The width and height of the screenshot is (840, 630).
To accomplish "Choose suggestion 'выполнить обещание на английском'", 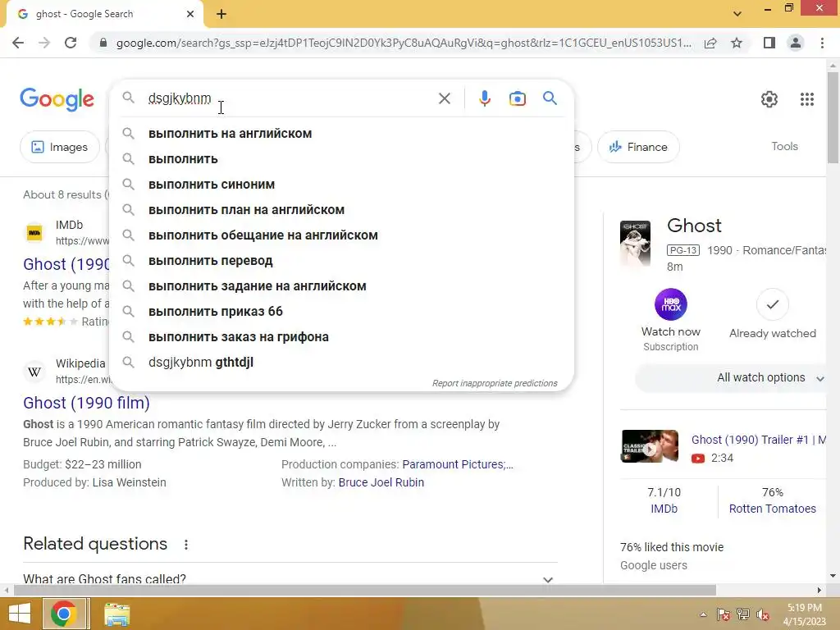I will 341,235.
